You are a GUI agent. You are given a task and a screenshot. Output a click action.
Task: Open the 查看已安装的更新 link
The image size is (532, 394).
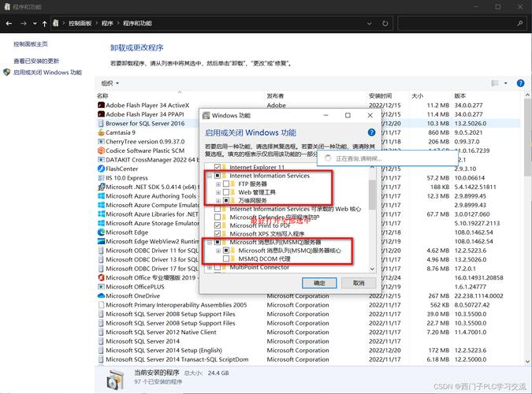pyautogui.click(x=36, y=61)
